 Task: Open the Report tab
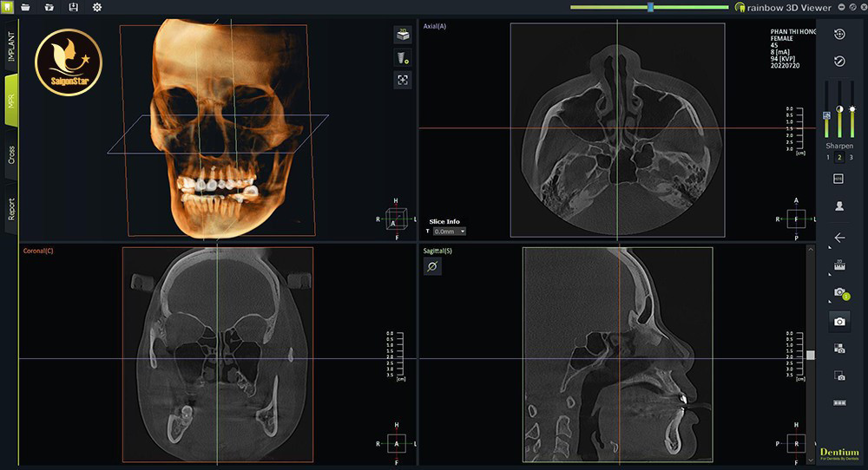coord(10,209)
